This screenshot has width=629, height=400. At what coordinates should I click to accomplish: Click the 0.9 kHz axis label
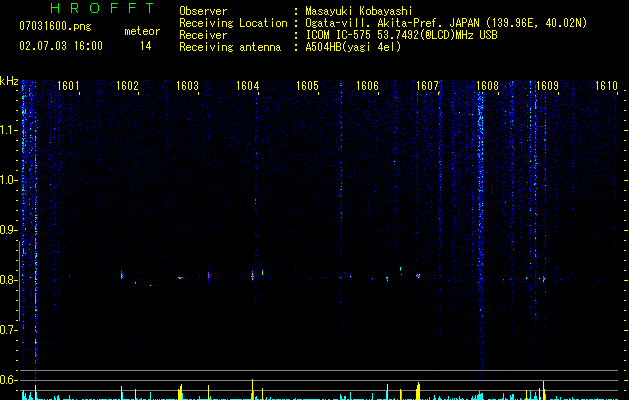click(9, 230)
